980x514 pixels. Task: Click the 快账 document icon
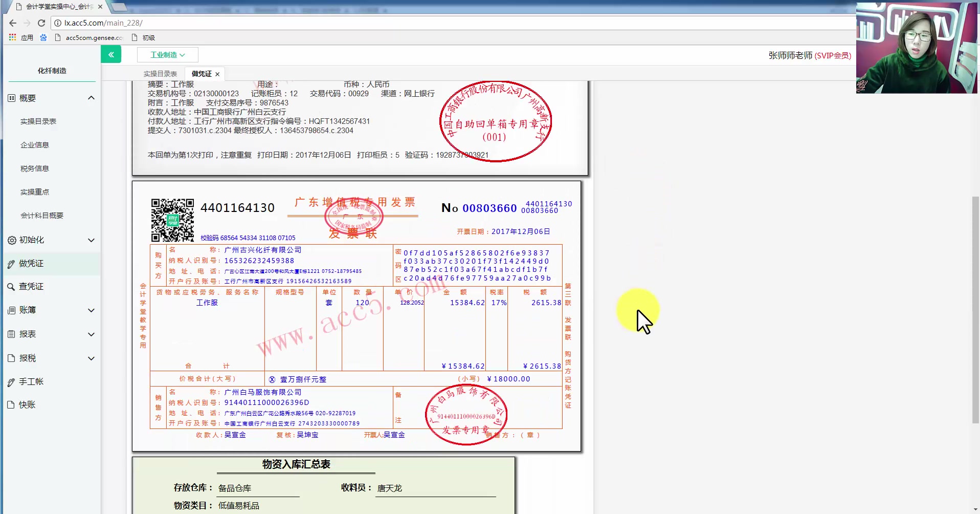[10, 404]
